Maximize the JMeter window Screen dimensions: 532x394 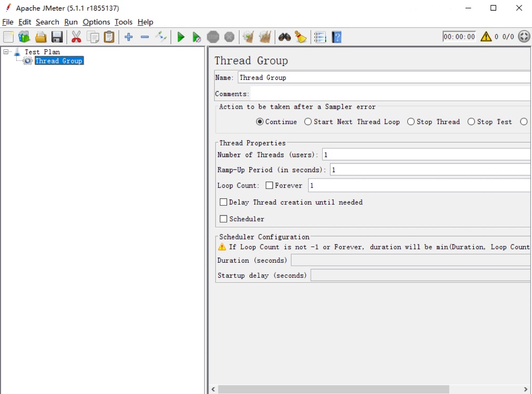[494, 8]
